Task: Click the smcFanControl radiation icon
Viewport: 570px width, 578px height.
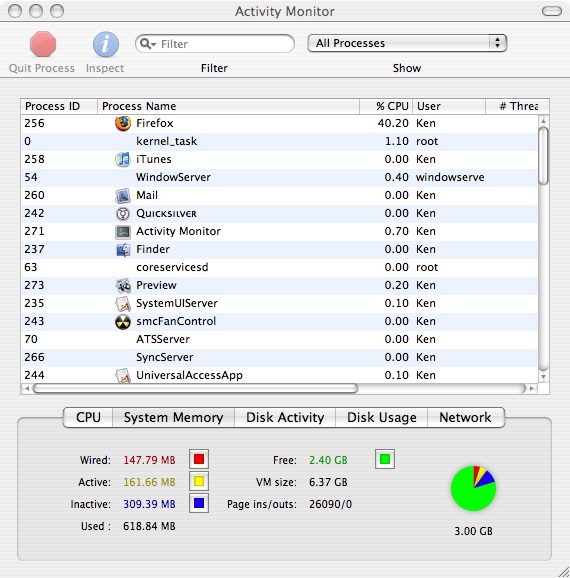Action: pyautogui.click(x=123, y=321)
